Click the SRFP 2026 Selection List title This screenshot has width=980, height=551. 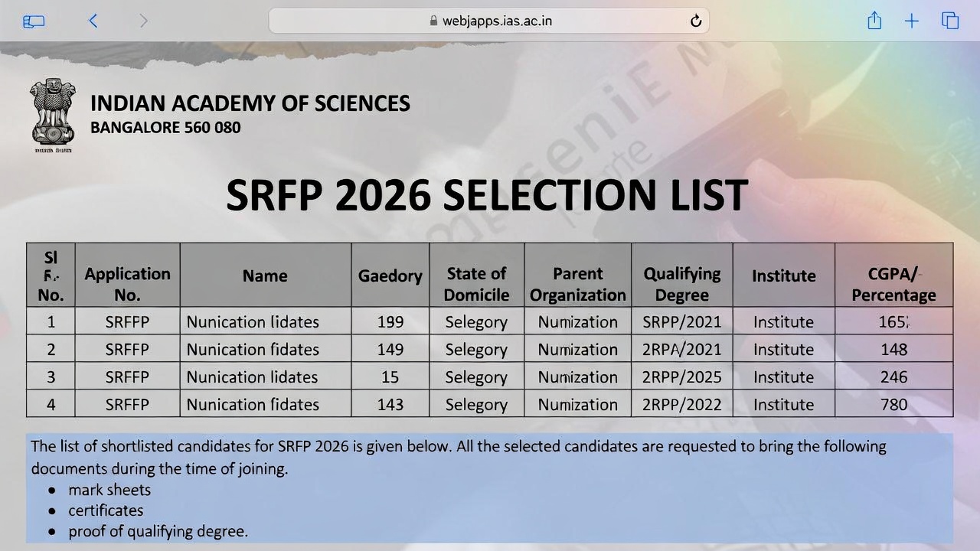[487, 196]
